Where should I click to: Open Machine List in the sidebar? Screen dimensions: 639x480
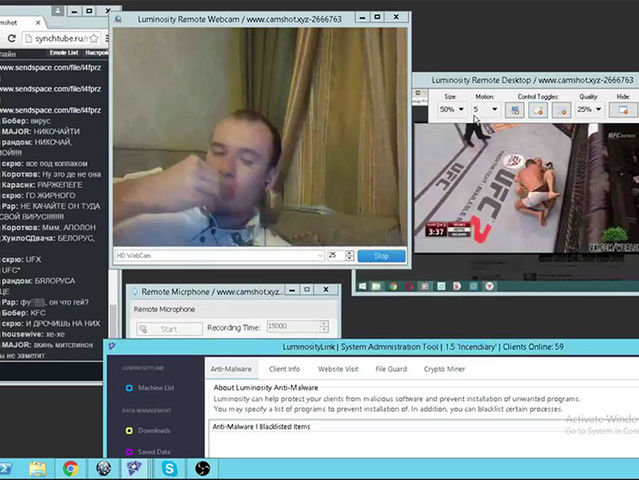click(x=155, y=388)
